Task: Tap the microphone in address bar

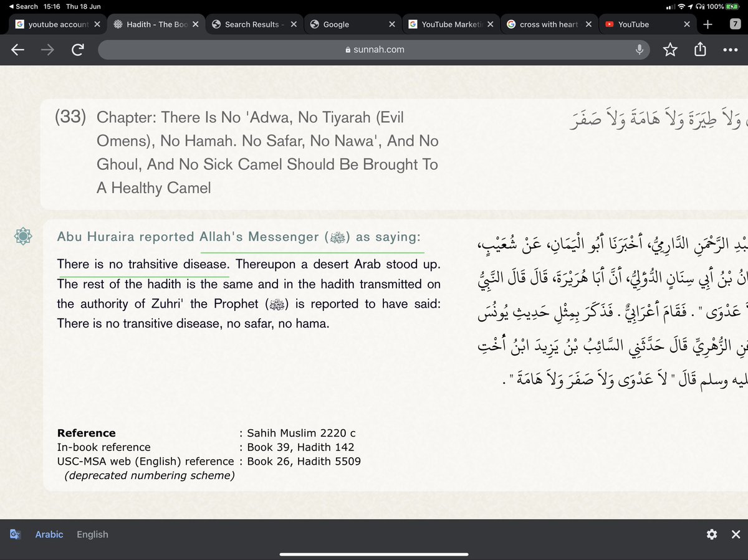Action: [639, 50]
